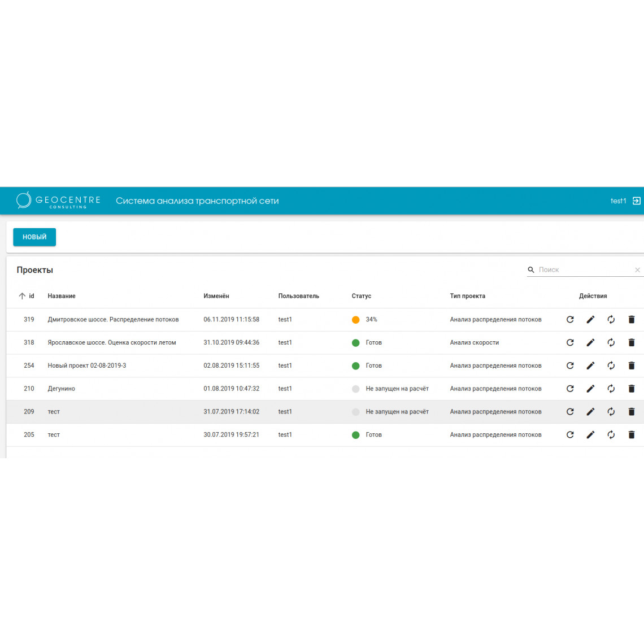Click the sync arrows icon for project 209
Screen dimensions: 644x644
[611, 411]
